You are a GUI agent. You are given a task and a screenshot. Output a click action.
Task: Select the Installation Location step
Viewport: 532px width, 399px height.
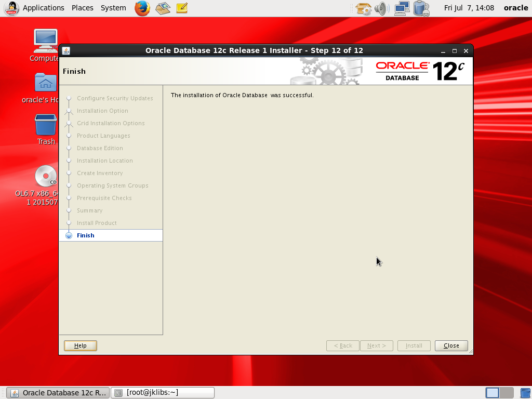(105, 161)
